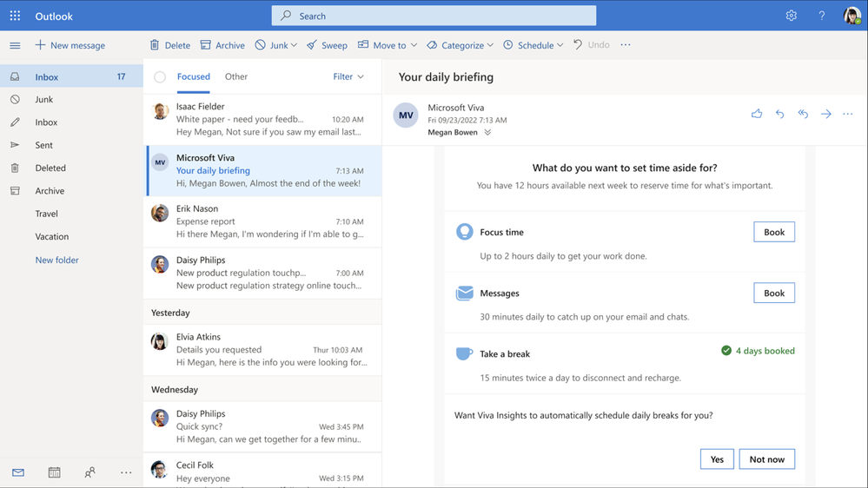Open more message actions ellipsis
The width and height of the screenshot is (868, 488).
tap(848, 114)
